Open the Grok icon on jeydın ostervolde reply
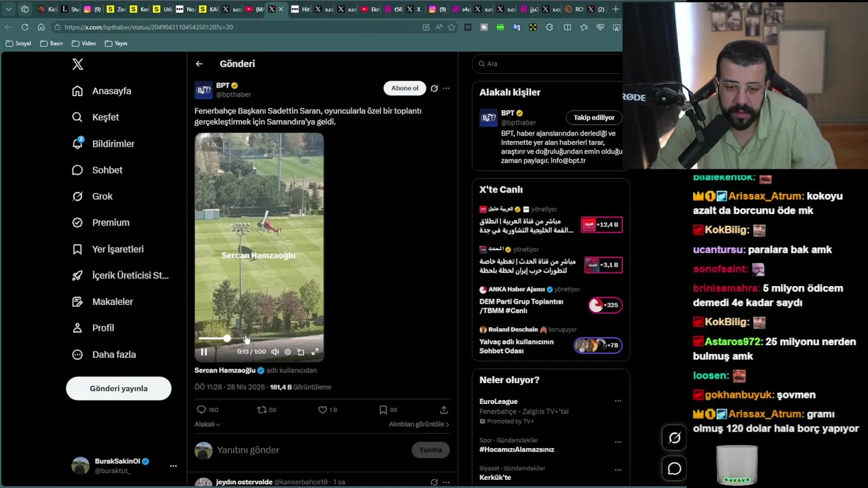Image resolution: width=868 pixels, height=488 pixels. 434,482
